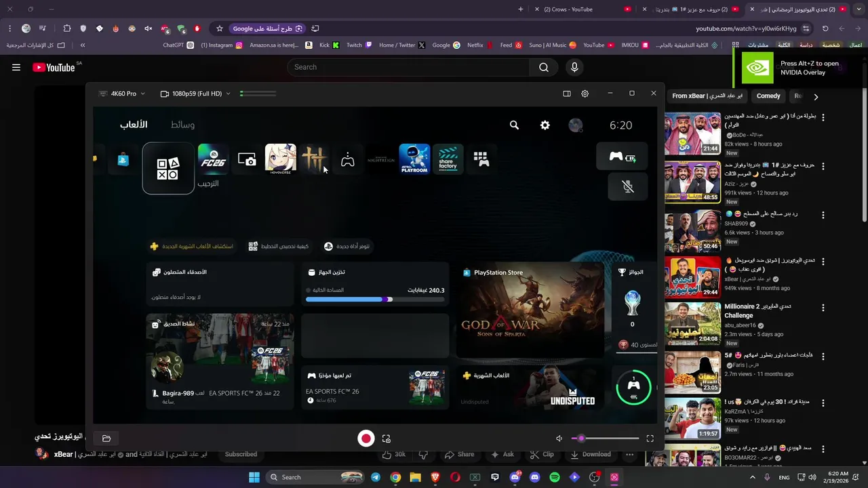Open the game library grid tile
This screenshot has height=488, width=868.
481,159
